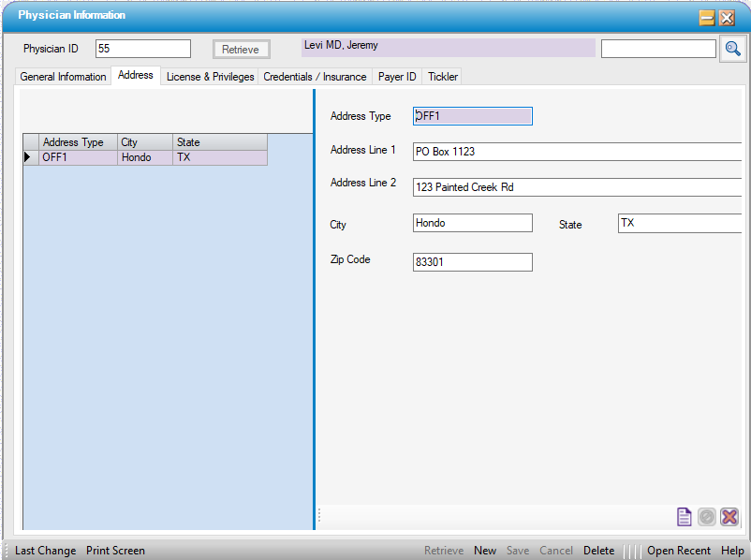Switch to License & Privileges tab
This screenshot has width=751, height=560.
[210, 77]
